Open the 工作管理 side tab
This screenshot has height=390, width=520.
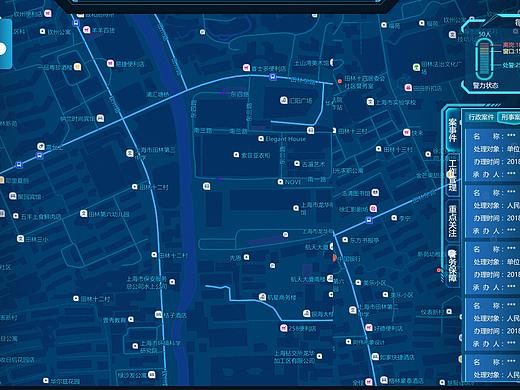pos(452,176)
